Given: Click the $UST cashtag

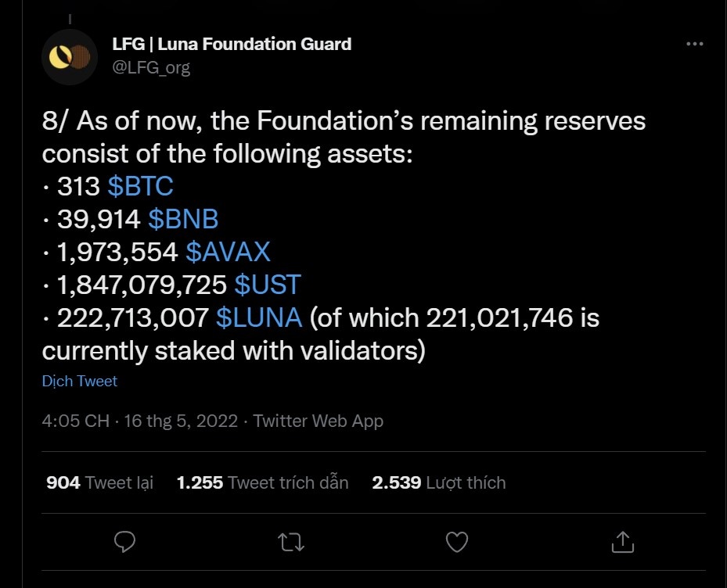Looking at the screenshot, I should pos(268,285).
